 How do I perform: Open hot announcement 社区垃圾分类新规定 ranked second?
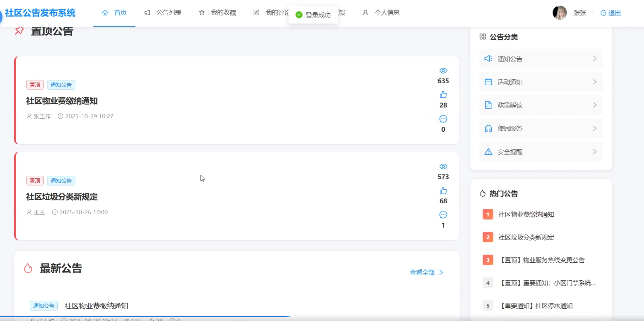tap(526, 237)
